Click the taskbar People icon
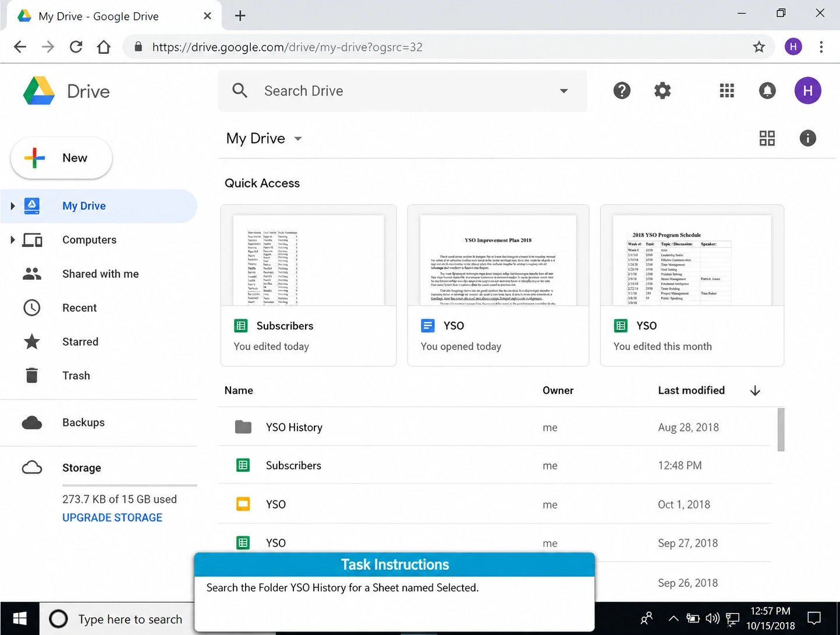This screenshot has height=635, width=840. (x=646, y=618)
